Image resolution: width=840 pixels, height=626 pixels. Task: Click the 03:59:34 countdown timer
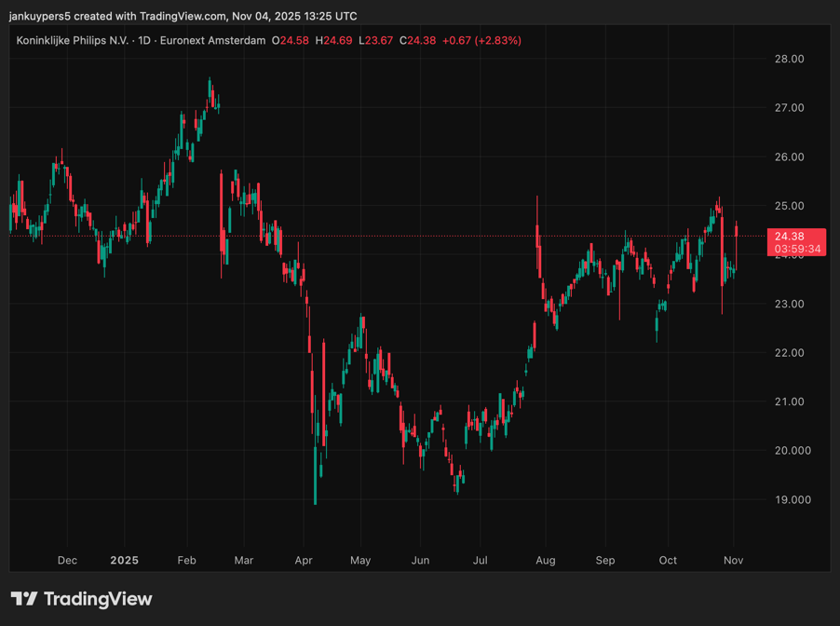click(797, 250)
